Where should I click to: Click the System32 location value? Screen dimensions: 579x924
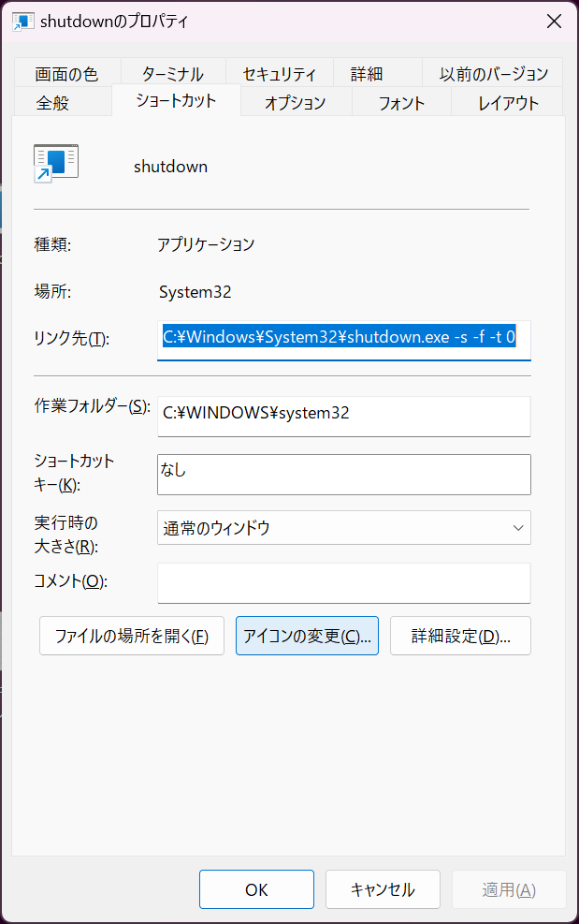coord(195,292)
